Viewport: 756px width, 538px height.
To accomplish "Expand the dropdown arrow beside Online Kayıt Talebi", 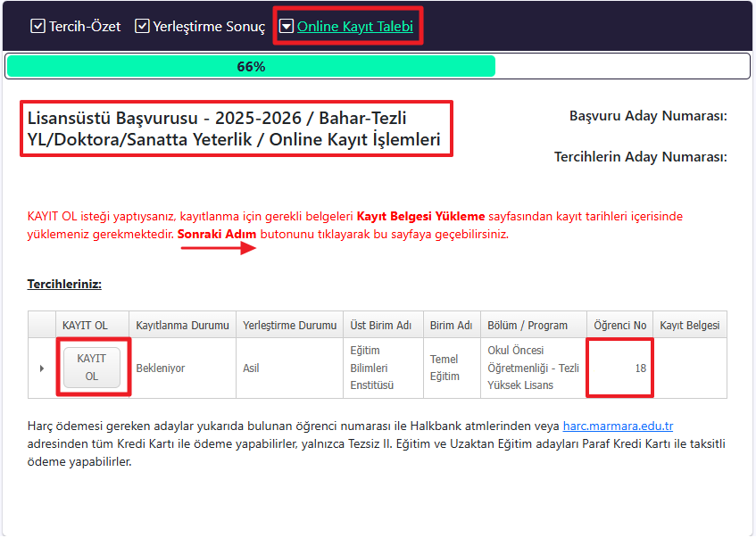I will [x=286, y=26].
